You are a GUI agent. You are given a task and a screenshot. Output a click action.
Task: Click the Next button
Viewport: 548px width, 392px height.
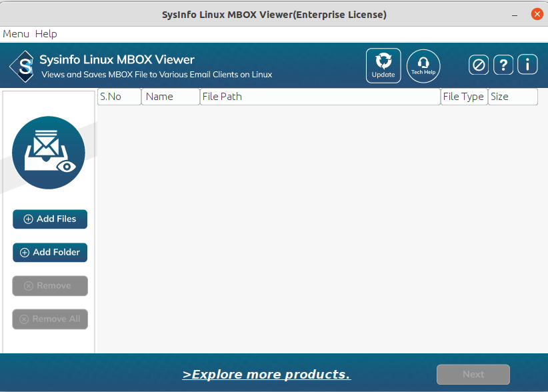point(473,375)
